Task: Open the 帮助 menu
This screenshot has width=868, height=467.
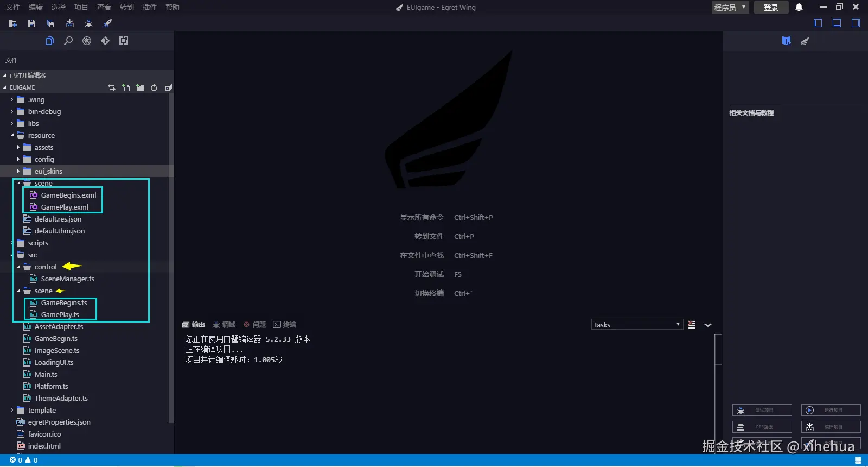Action: tap(173, 7)
